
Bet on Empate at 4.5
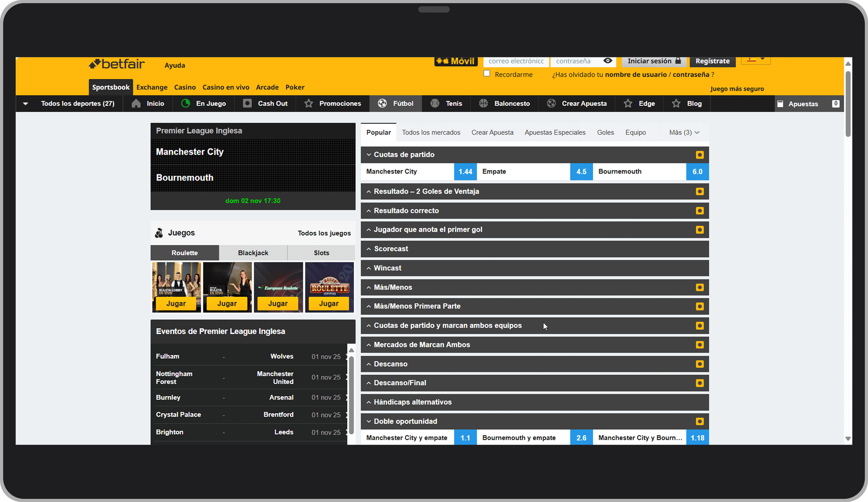point(581,172)
